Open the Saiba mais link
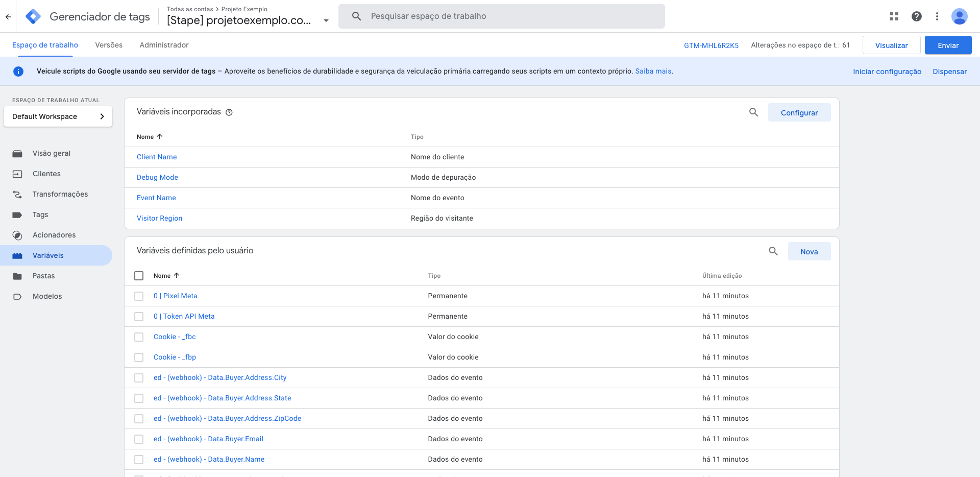 pyautogui.click(x=653, y=71)
